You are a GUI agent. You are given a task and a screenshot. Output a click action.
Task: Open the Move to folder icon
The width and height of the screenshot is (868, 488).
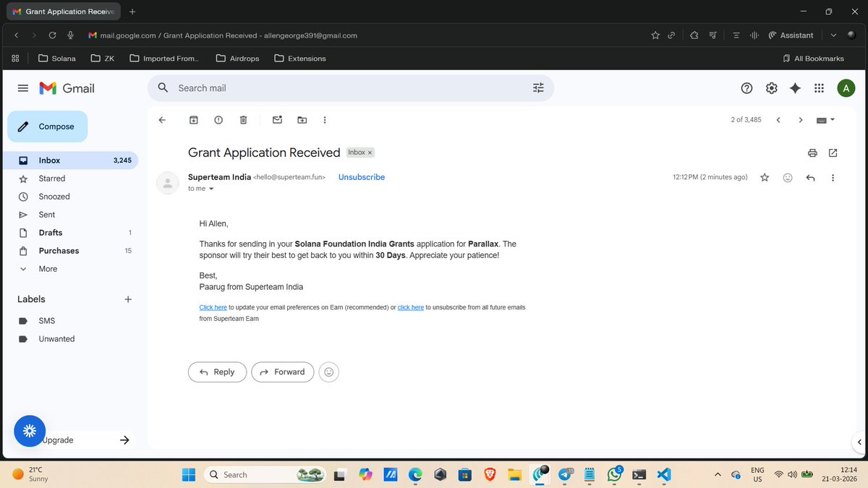coord(302,120)
